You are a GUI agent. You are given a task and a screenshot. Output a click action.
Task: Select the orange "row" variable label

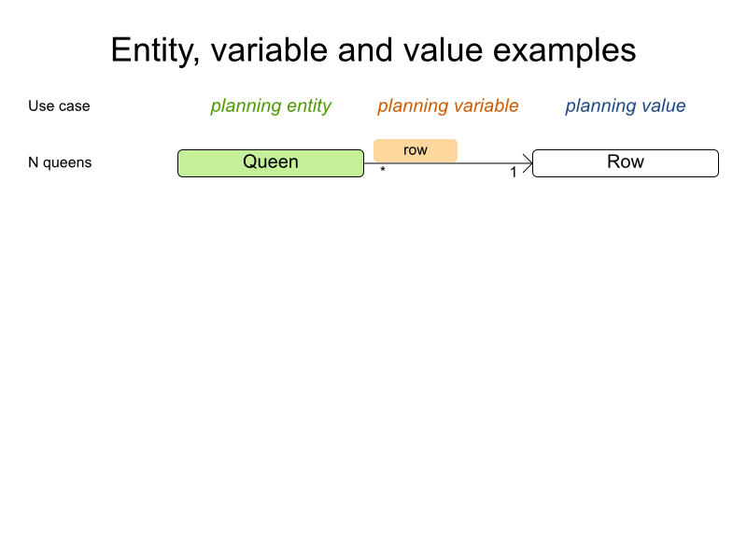click(416, 150)
